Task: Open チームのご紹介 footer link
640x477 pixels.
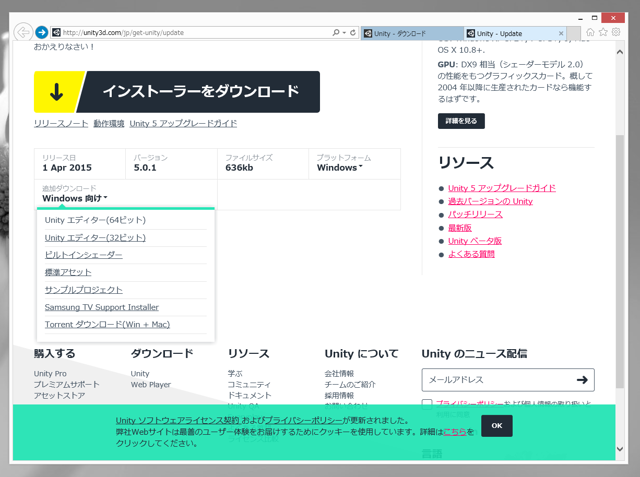Action: 350,385
